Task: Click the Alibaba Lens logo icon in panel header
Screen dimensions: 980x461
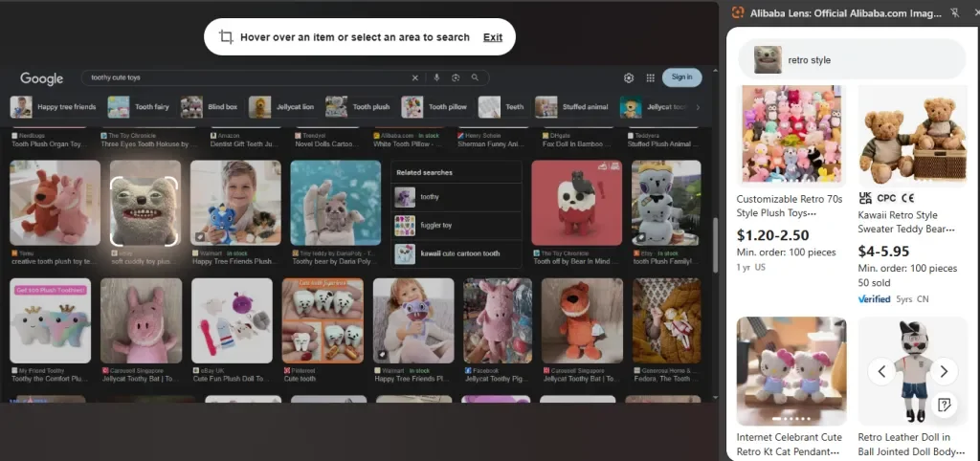Action: pyautogui.click(x=737, y=12)
